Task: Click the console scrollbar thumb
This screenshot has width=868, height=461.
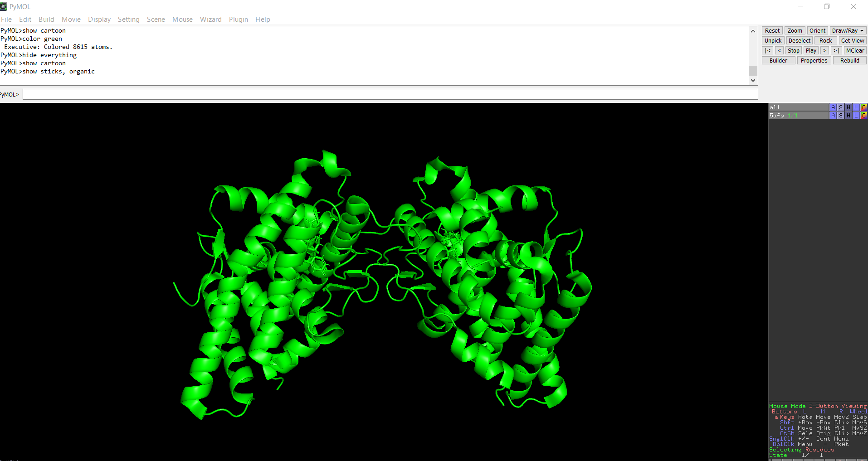Action: 753,71
